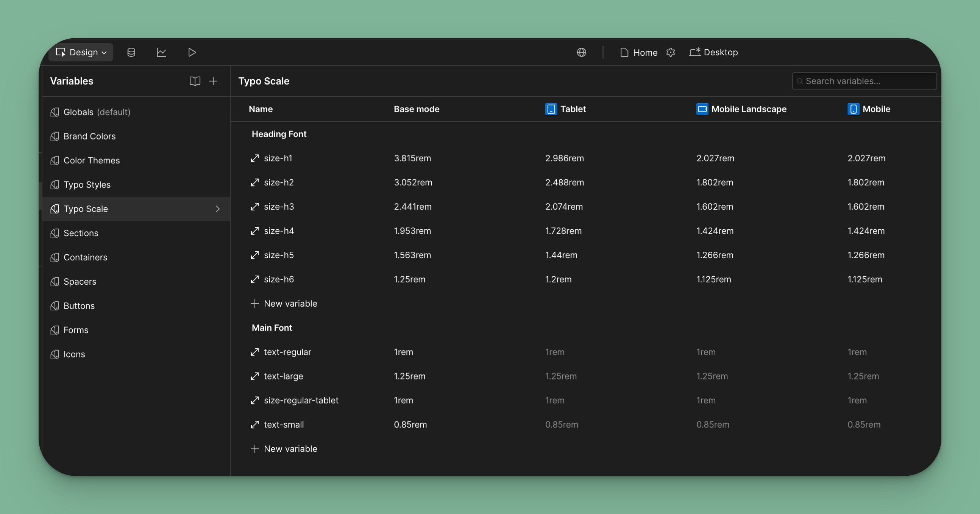Viewport: 980px width, 514px height.
Task: Add new variable collection plus icon
Action: [214, 81]
